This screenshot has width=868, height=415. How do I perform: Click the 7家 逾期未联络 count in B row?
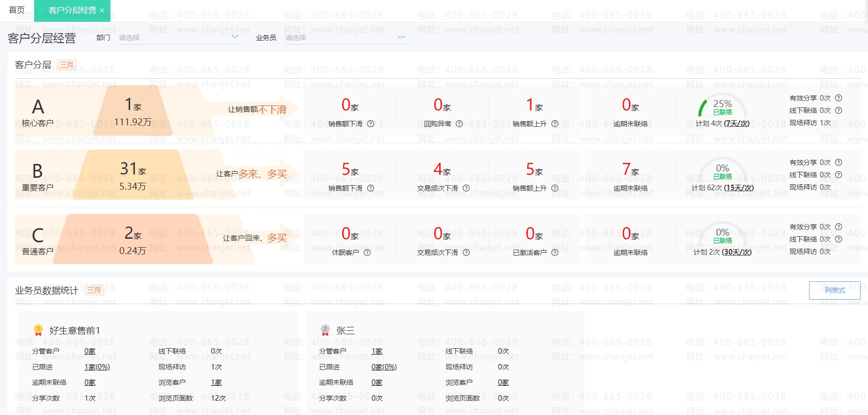point(630,170)
